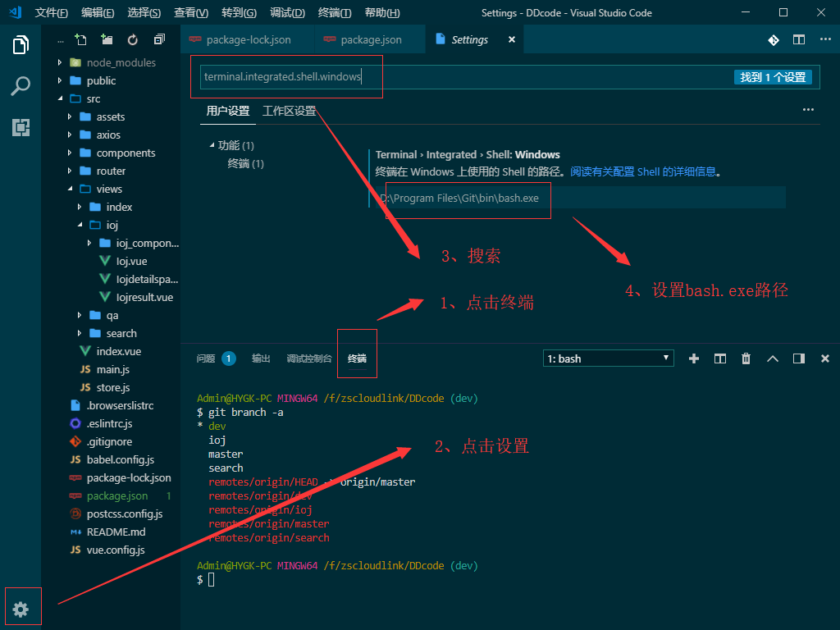The height and width of the screenshot is (630, 840).
Task: Open Ioj.vue file in Explorer
Action: (131, 262)
